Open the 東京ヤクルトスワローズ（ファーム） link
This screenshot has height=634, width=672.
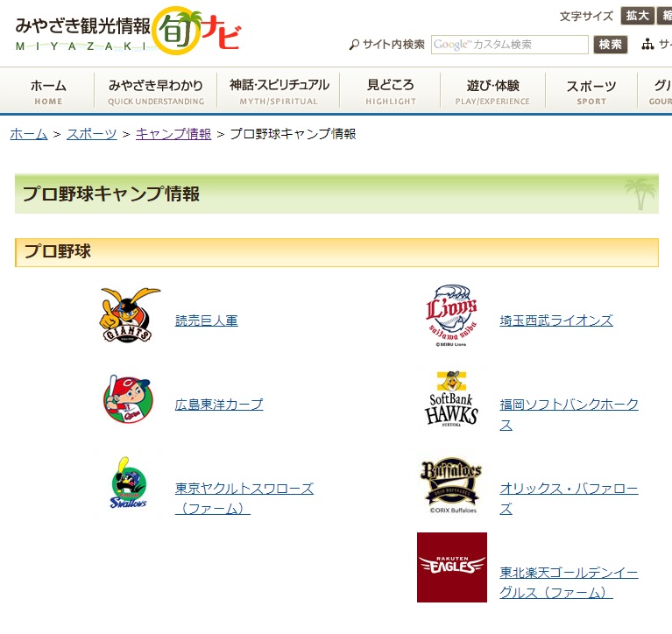[x=244, y=498]
